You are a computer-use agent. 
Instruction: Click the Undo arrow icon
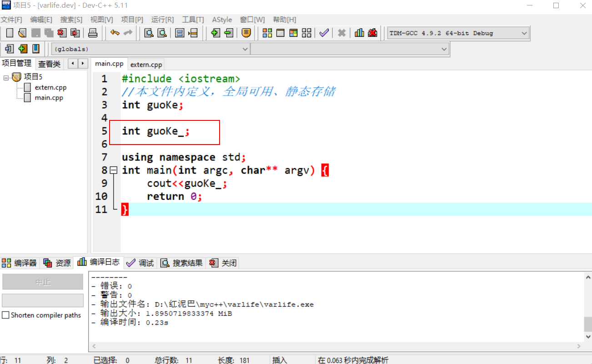tap(115, 33)
